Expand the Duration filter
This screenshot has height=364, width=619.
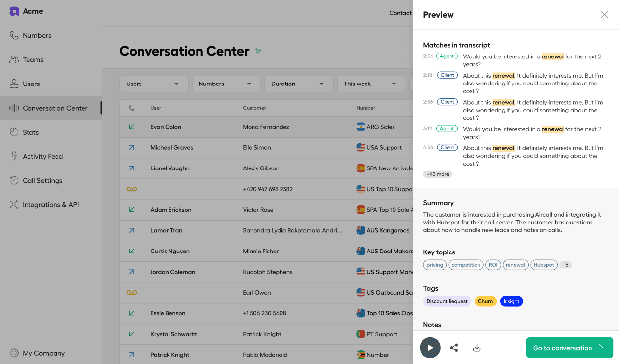tap(298, 84)
